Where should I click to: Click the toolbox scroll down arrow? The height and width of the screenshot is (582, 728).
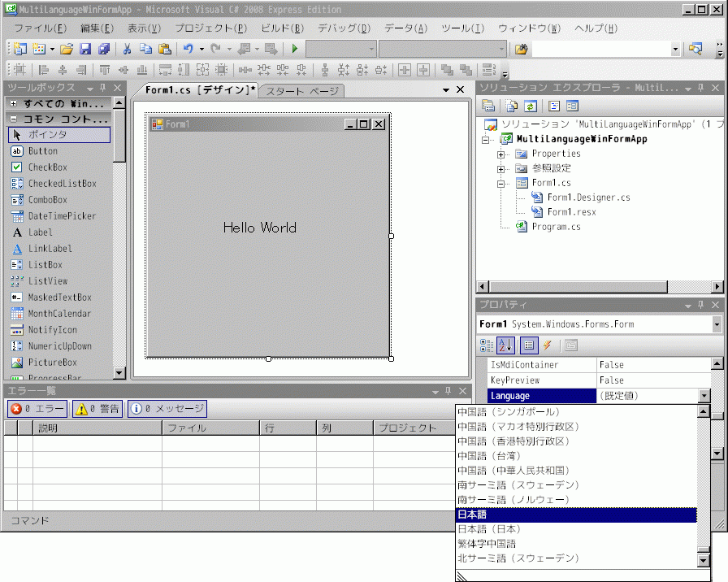click(119, 372)
